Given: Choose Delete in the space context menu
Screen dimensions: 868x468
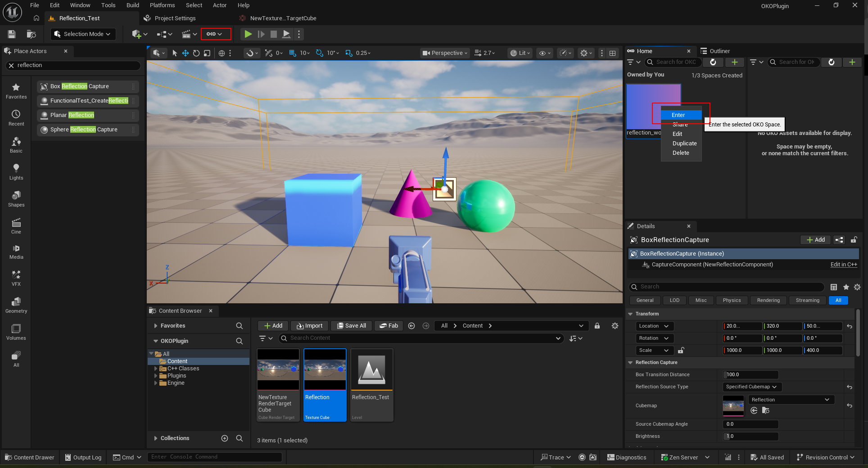Looking at the screenshot, I should [681, 153].
